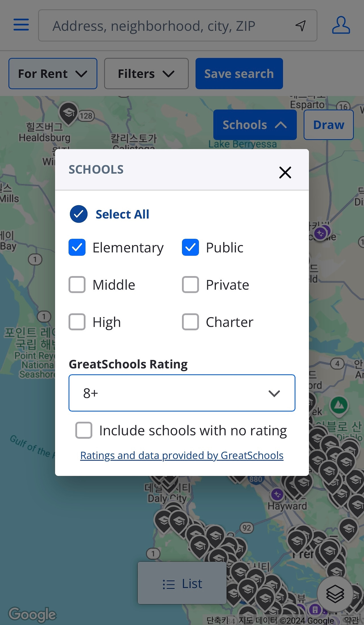Open Ratings and data provided by GreatSchools link
This screenshot has height=625, width=364.
click(x=182, y=455)
